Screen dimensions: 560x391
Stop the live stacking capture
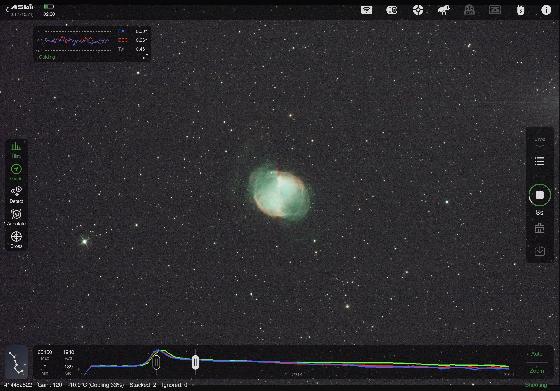click(x=540, y=195)
